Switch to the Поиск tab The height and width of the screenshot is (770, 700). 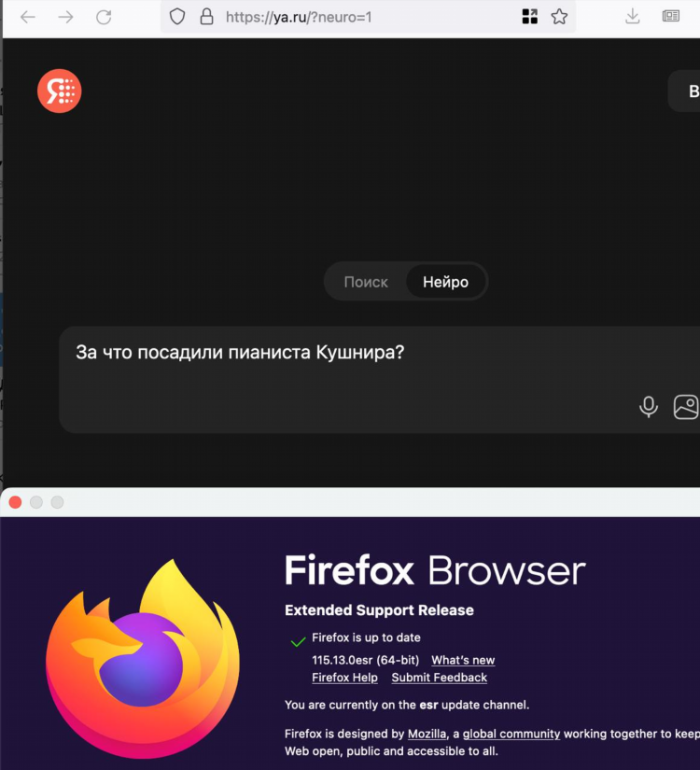click(366, 282)
